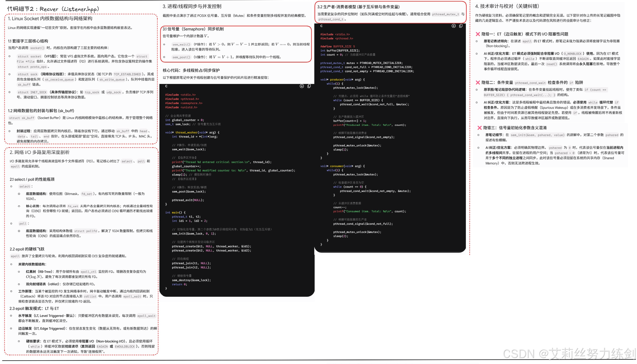
Task: Copy the semaphore thread_worker code block
Action: [x=309, y=86]
